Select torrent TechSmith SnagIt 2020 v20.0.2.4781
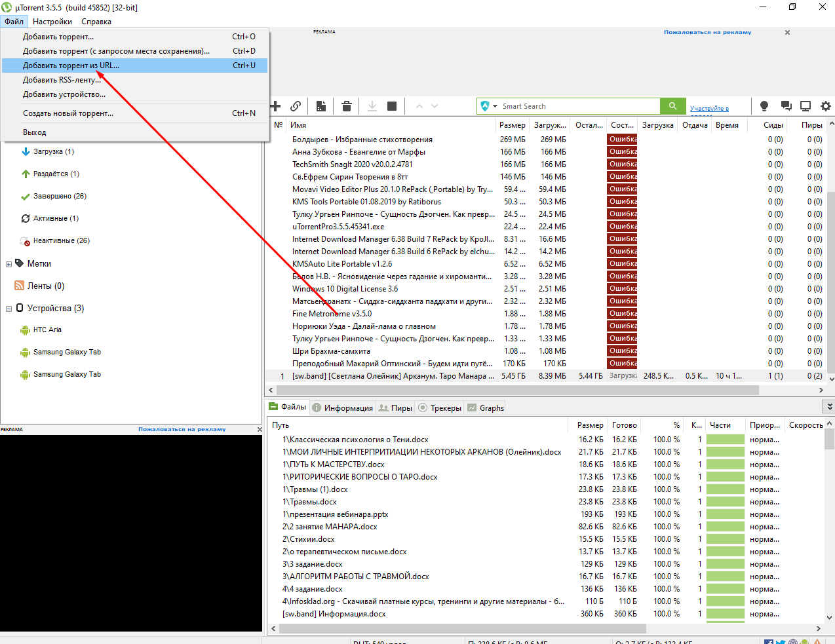This screenshot has height=644, width=835. pyautogui.click(x=352, y=164)
